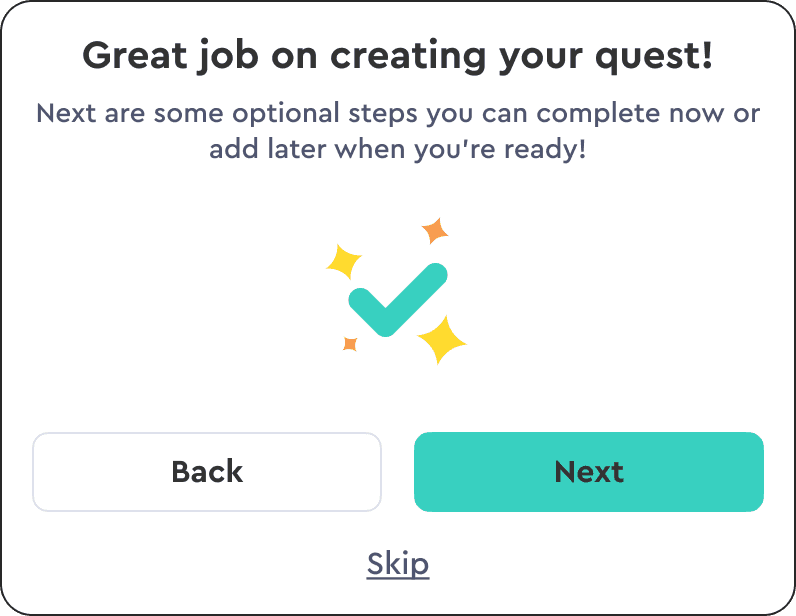
Task: Click the "Next are some optional steps" subtitle line
Action: pyautogui.click(x=398, y=113)
